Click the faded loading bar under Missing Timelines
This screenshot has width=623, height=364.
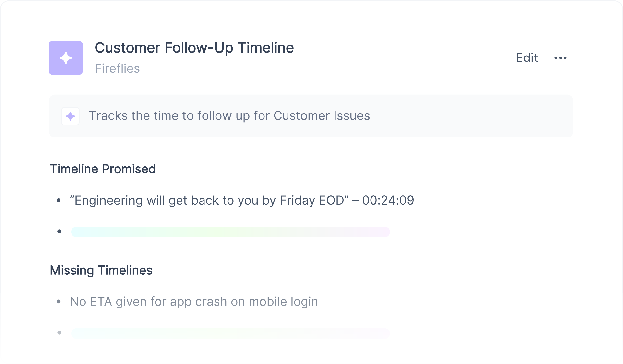[230, 333]
